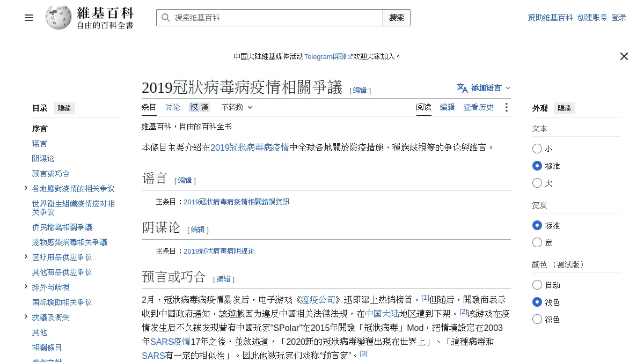Click the 资助維基百科 link

point(550,18)
